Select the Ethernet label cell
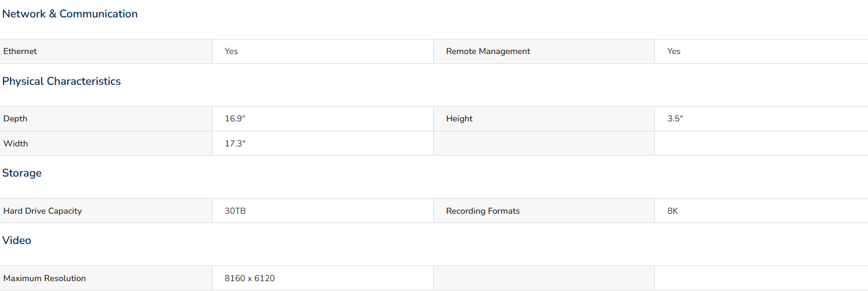The image size is (868, 291). click(x=106, y=51)
